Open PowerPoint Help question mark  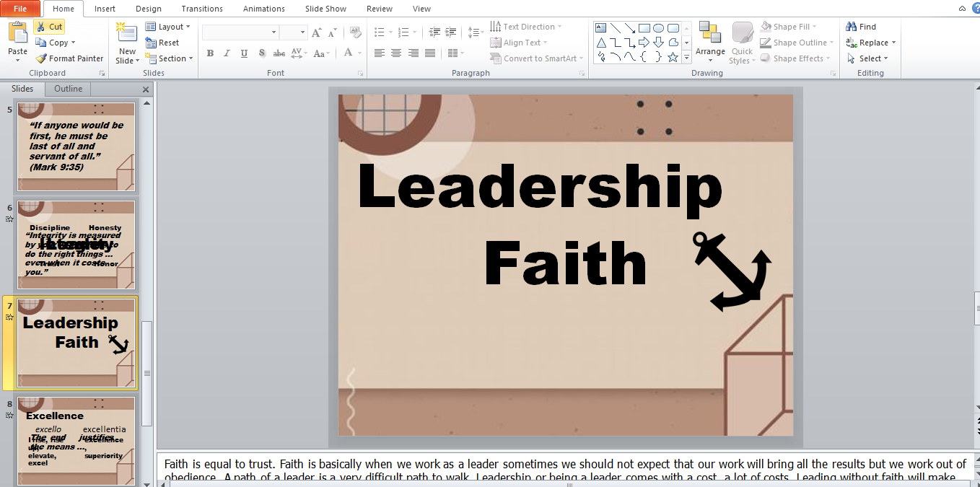[975, 9]
